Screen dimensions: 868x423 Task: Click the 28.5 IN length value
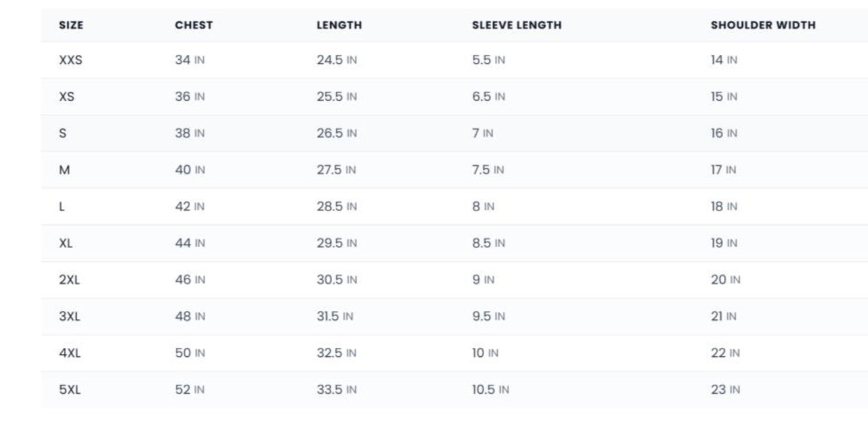(336, 207)
